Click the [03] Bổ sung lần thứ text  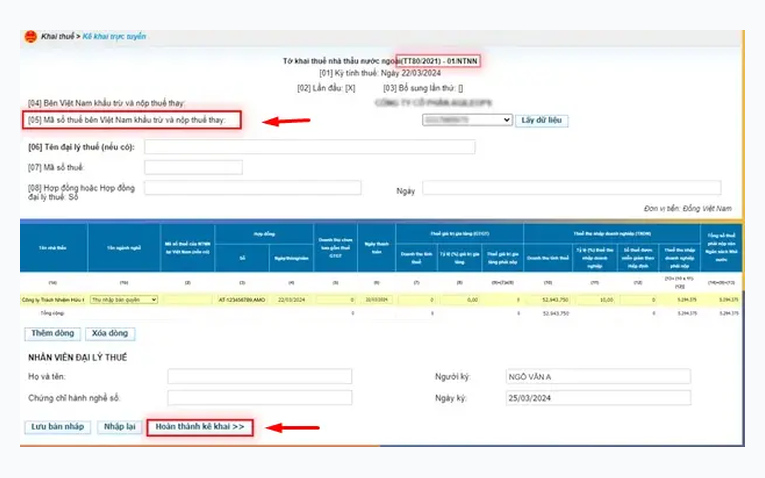click(423, 88)
